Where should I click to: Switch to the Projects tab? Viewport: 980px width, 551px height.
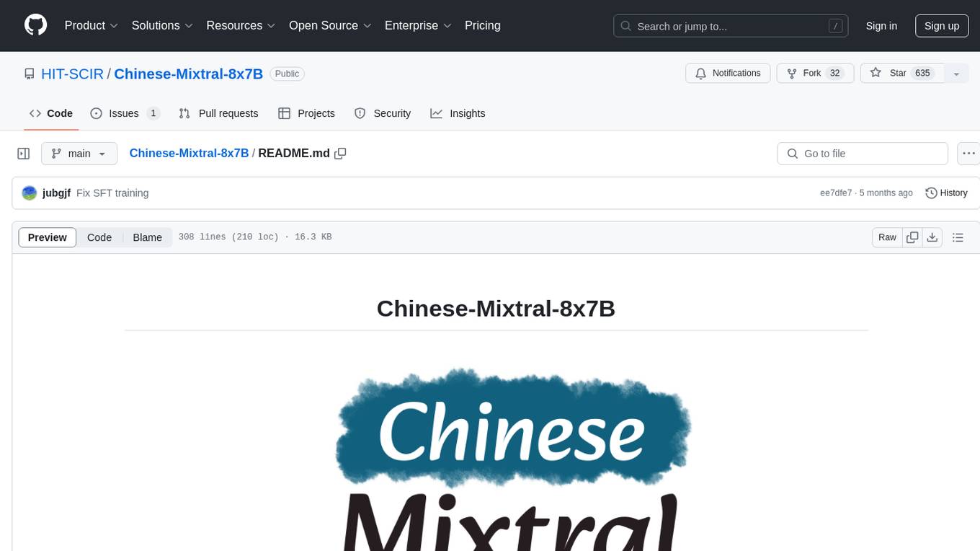pyautogui.click(x=306, y=113)
